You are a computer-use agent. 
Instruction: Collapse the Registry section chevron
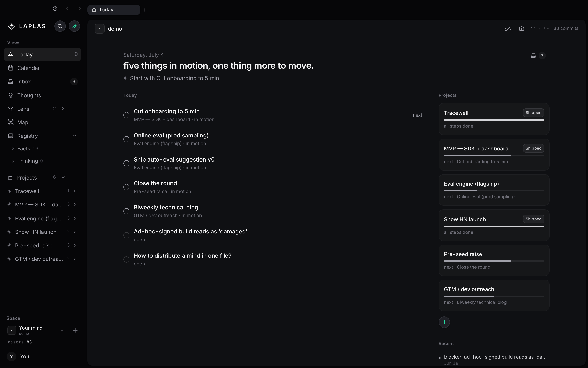click(x=75, y=136)
